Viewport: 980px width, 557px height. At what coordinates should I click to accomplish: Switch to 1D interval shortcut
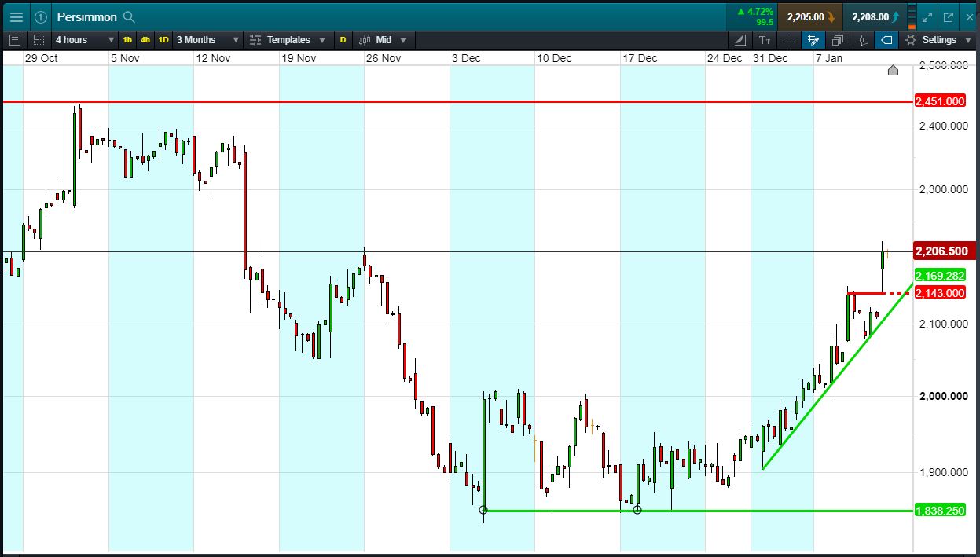tap(163, 40)
